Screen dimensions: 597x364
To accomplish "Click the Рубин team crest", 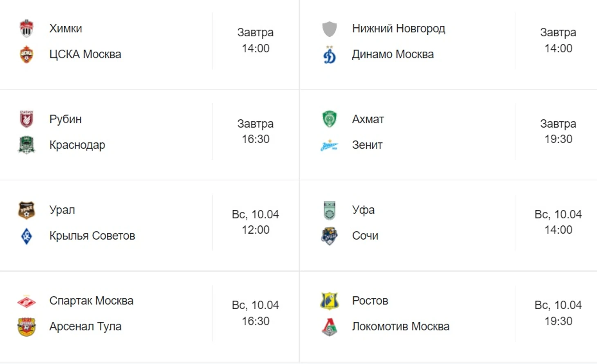I will pos(27,119).
